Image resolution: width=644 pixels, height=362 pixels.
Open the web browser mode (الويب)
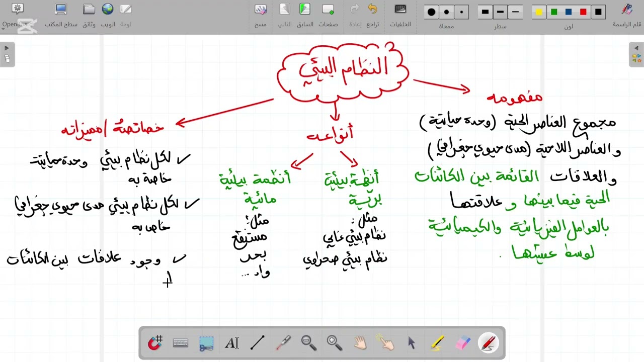[x=108, y=15]
